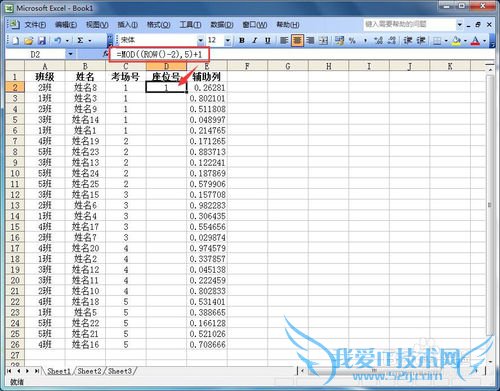This screenshot has width=500, height=391.
Task: Open the Borders dropdown arrow
Action: [446, 41]
